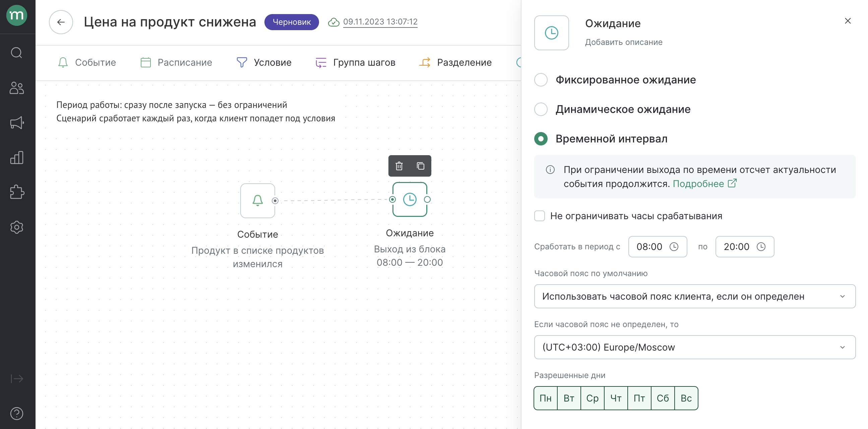Open reports bar chart icon
This screenshot has height=429, width=868.
coord(16,158)
